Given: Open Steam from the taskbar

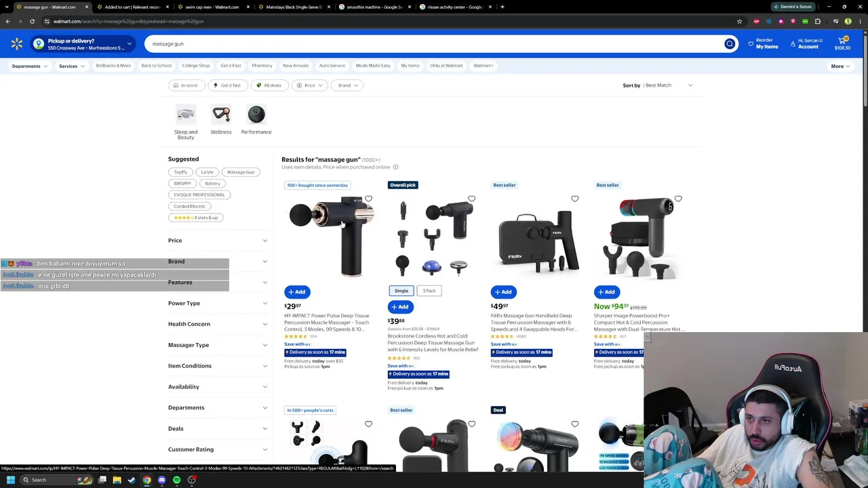Looking at the screenshot, I should 132,480.
